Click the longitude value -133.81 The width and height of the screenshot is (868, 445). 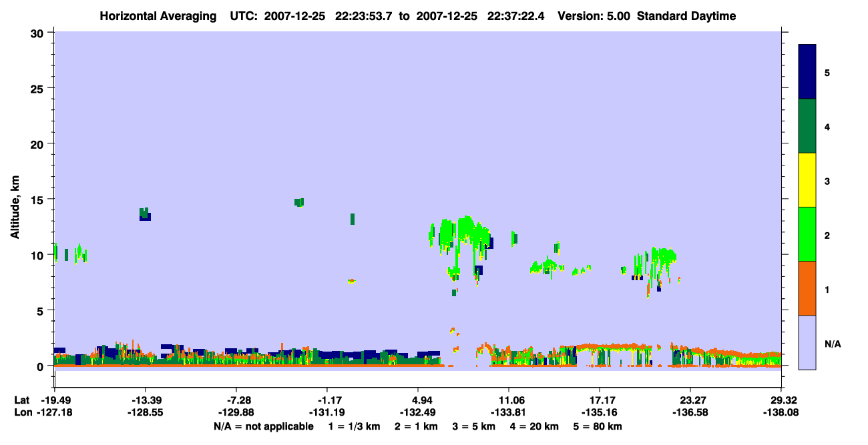point(509,412)
